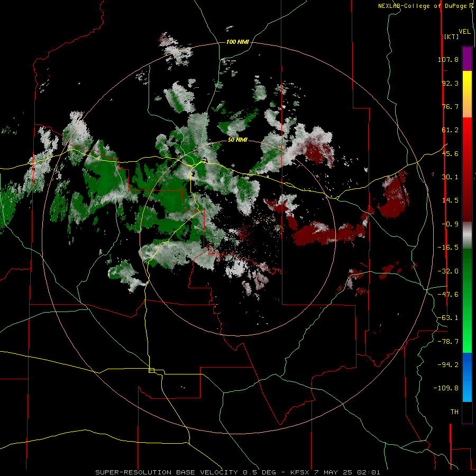
Task: Click the 100 NMI range ring label
Action: tap(237, 42)
